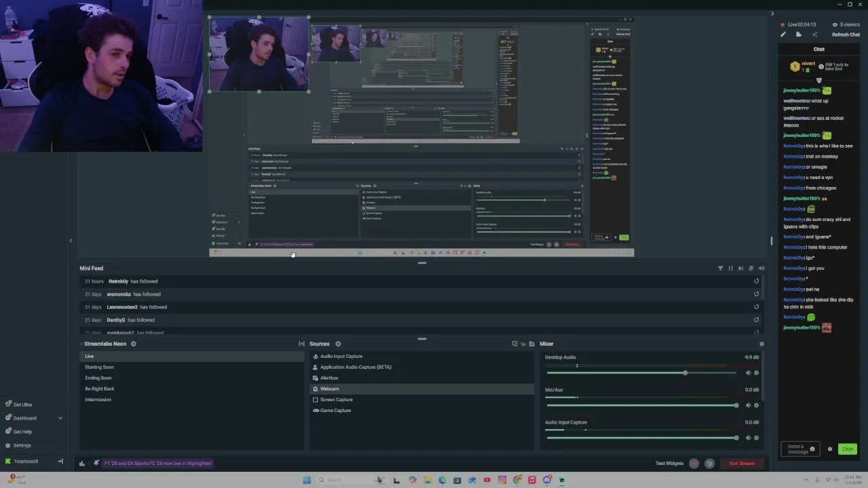The height and width of the screenshot is (488, 868).
Task: Open the Mini Feed filter icon
Action: coord(720,268)
